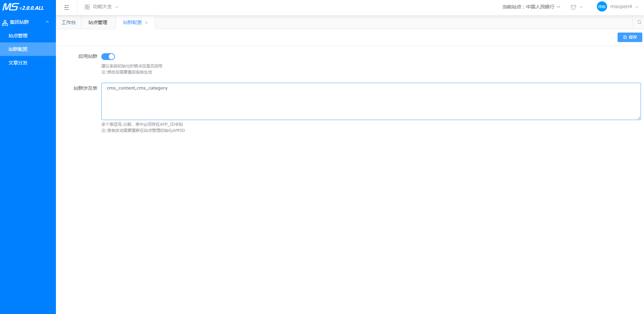This screenshot has width=644, height=314.
Task: Click the sidebar collapse hamburger icon
Action: [66, 7]
